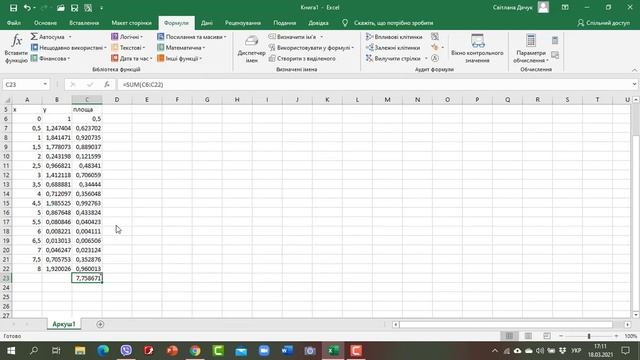Viewport: 640px width, 360px height.
Task: Select column D header
Action: coord(117,100)
